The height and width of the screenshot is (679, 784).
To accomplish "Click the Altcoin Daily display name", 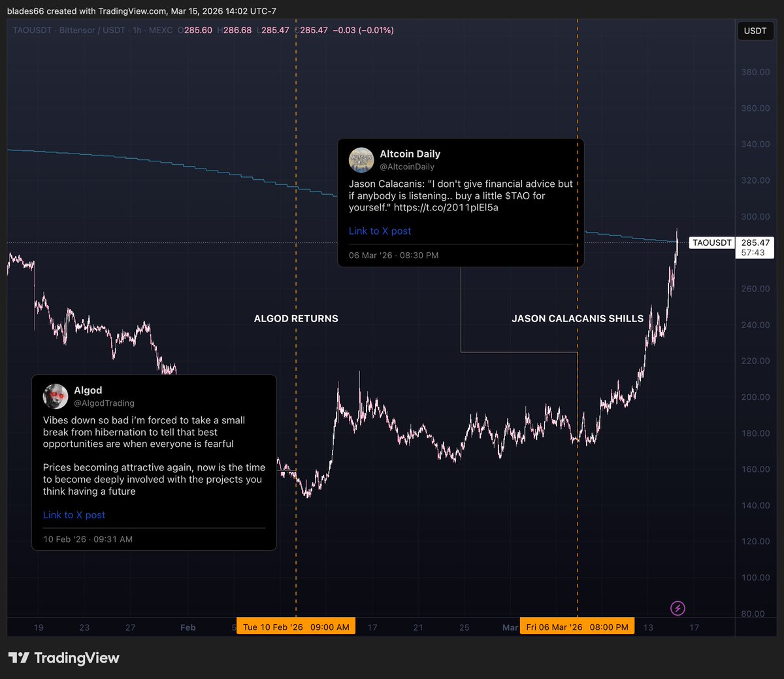I will point(410,154).
